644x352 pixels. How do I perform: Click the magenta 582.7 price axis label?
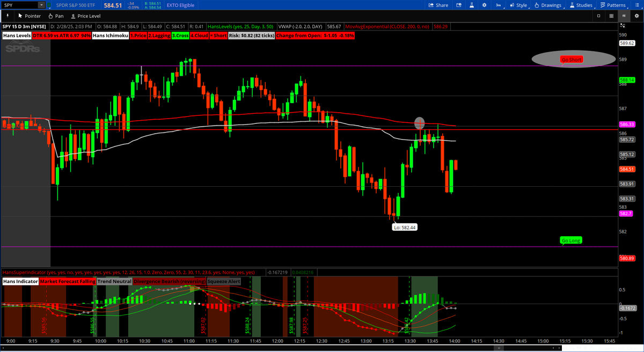[626, 214]
